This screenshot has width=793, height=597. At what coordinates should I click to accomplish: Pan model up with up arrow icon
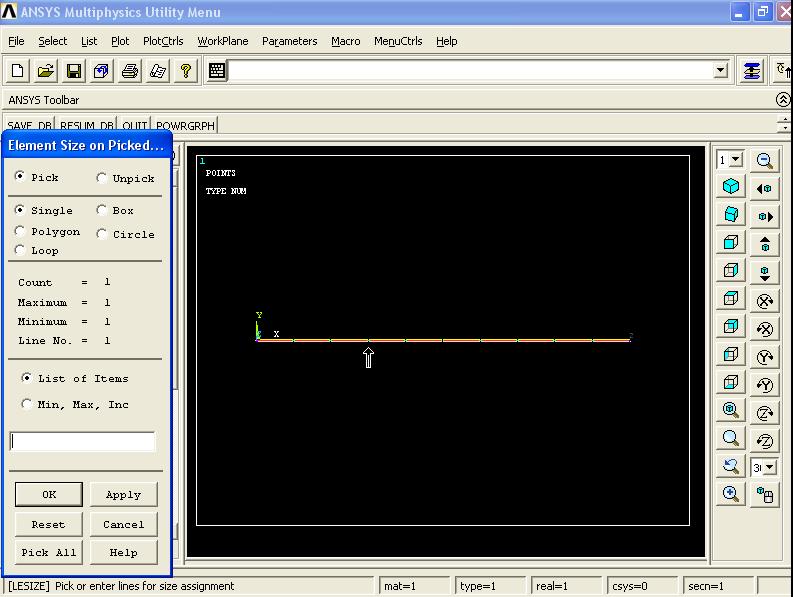(764, 245)
